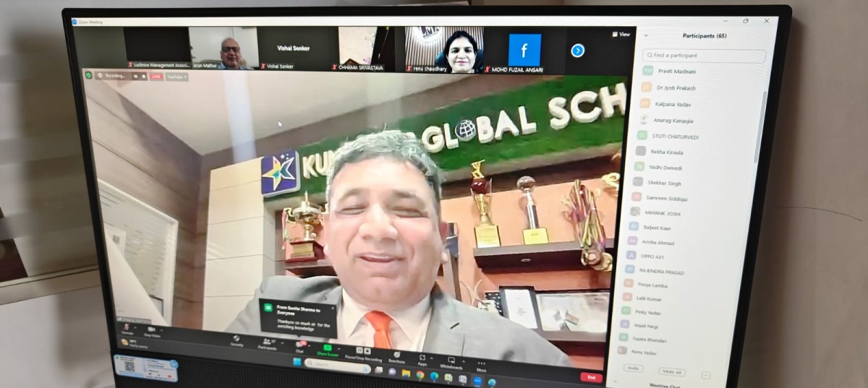Open the View layout menu

[621, 34]
